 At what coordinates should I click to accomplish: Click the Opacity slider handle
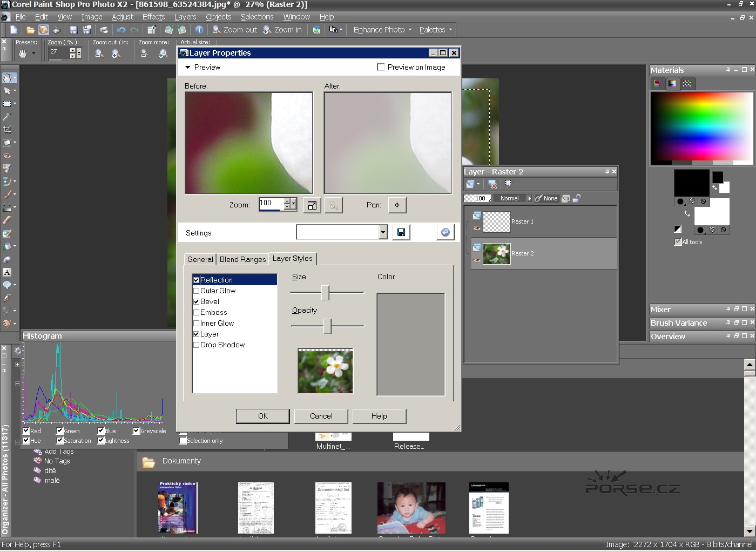pos(327,326)
